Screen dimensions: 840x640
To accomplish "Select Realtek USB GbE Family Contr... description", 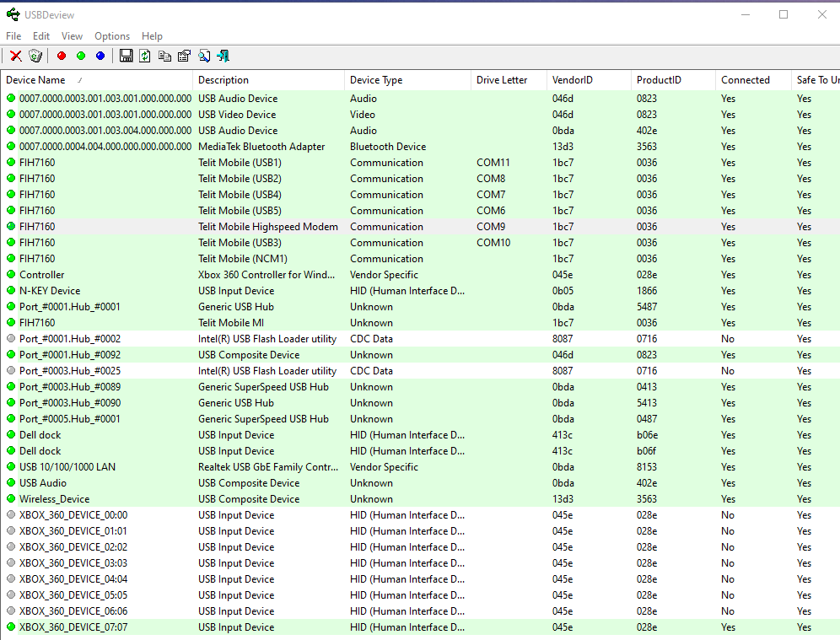I will coord(268,466).
